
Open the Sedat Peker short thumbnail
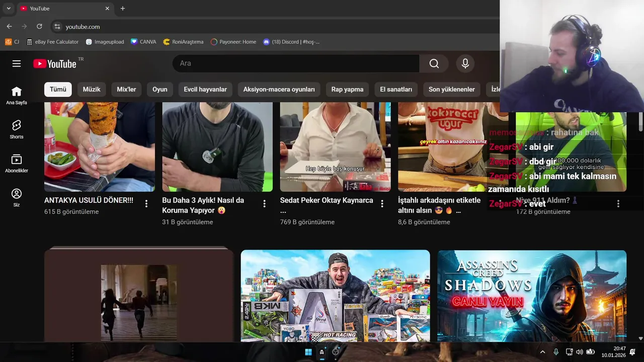point(336,147)
